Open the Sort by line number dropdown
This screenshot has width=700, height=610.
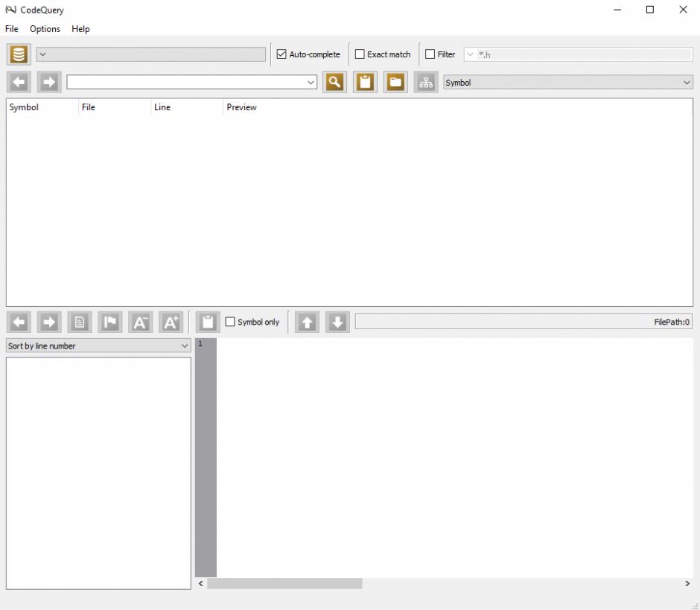(x=98, y=346)
